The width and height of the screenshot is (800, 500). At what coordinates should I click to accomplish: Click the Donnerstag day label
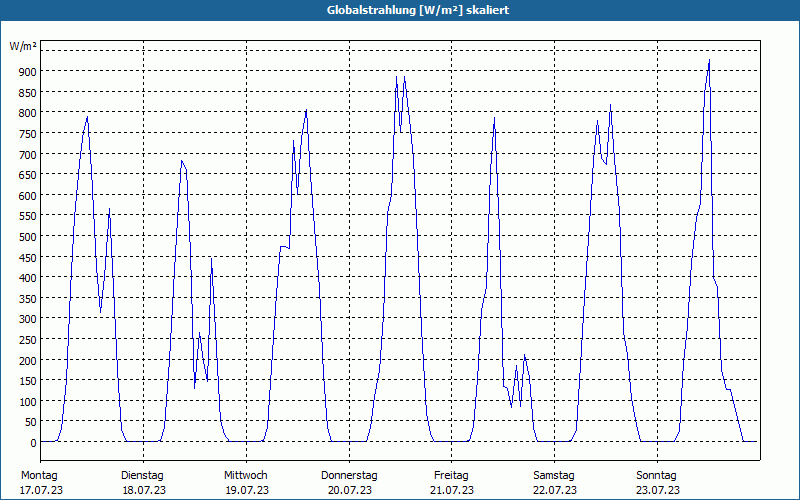(349, 475)
